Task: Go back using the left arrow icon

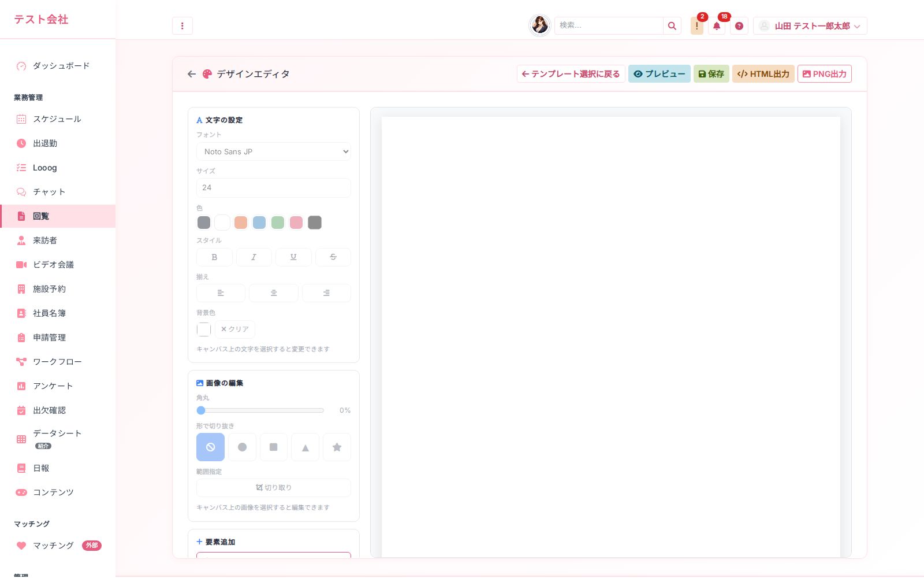Action: [192, 74]
